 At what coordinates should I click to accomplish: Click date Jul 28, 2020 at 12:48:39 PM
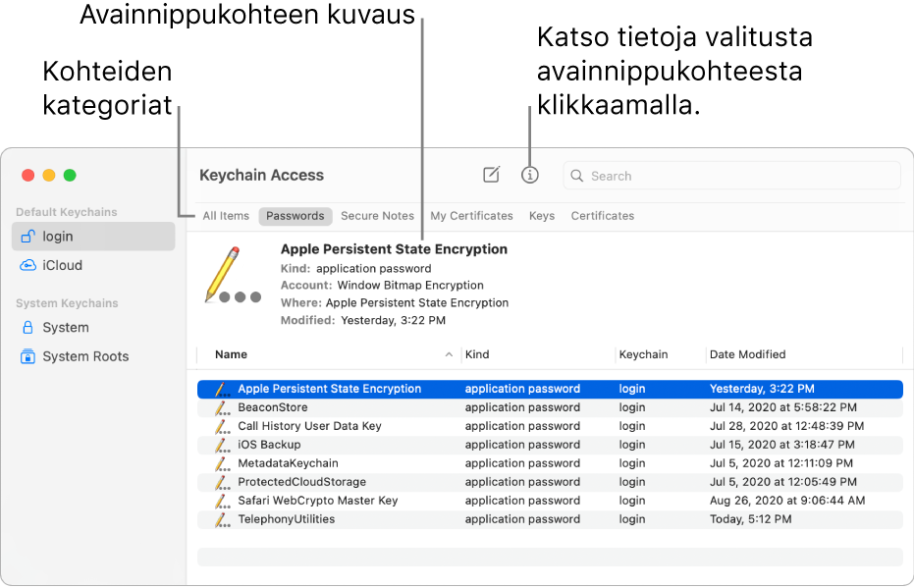[x=786, y=426]
